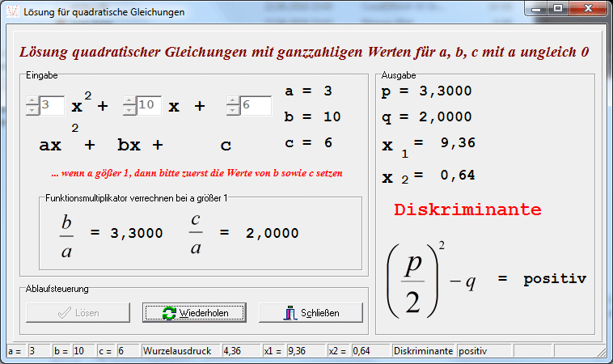Click the b = 10 display in Eingabe
Image resolution: width=613 pixels, height=364 pixels.
click(x=312, y=116)
